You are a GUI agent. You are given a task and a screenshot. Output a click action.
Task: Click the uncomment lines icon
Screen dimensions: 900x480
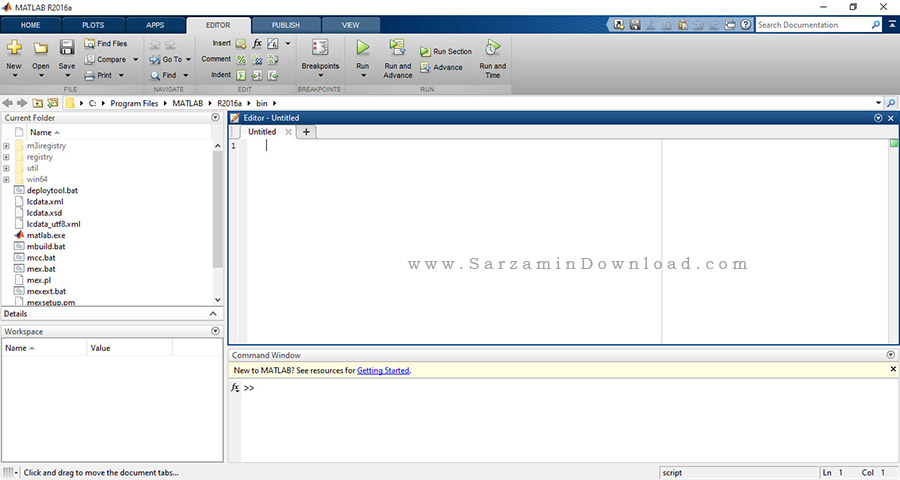click(x=257, y=59)
